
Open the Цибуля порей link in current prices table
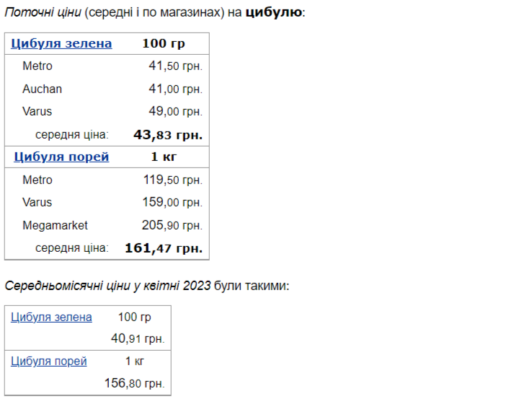pos(61,157)
